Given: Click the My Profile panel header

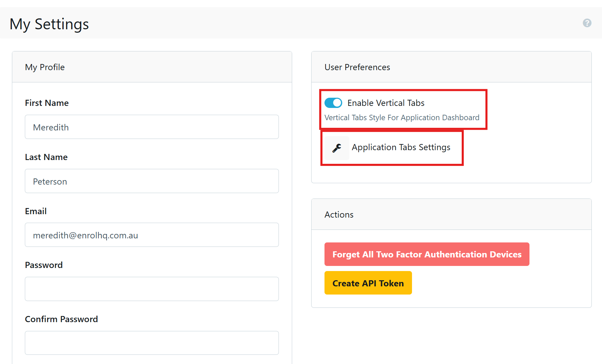Looking at the screenshot, I should [45, 67].
